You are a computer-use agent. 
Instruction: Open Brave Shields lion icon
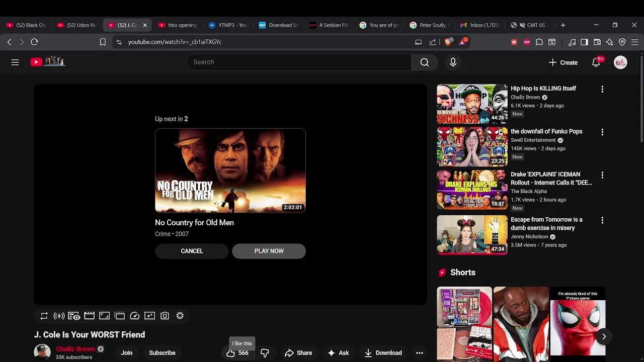tap(448, 42)
